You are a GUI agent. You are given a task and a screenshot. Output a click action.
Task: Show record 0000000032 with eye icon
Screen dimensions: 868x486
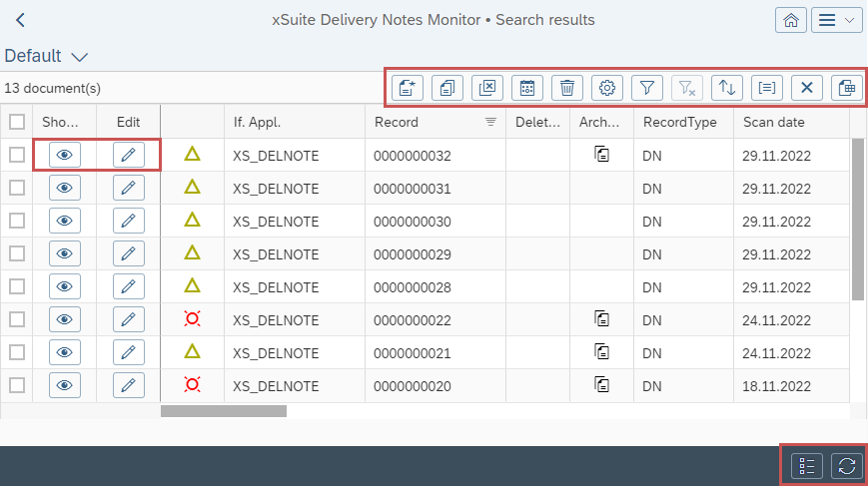[65, 155]
